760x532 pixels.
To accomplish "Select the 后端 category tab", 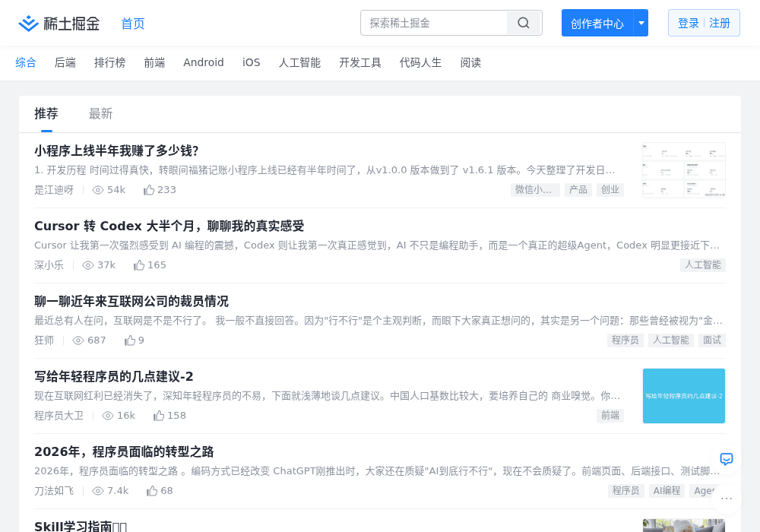I will point(65,62).
